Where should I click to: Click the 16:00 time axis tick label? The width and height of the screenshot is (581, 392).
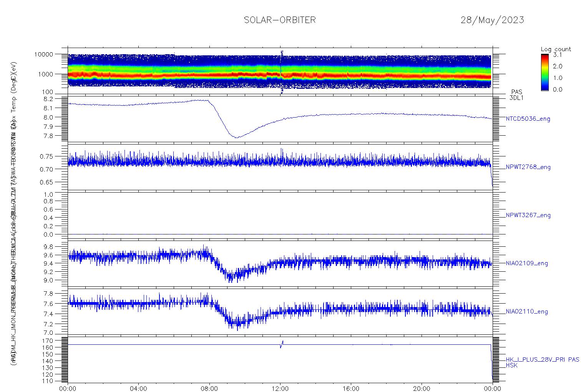pos(351,389)
